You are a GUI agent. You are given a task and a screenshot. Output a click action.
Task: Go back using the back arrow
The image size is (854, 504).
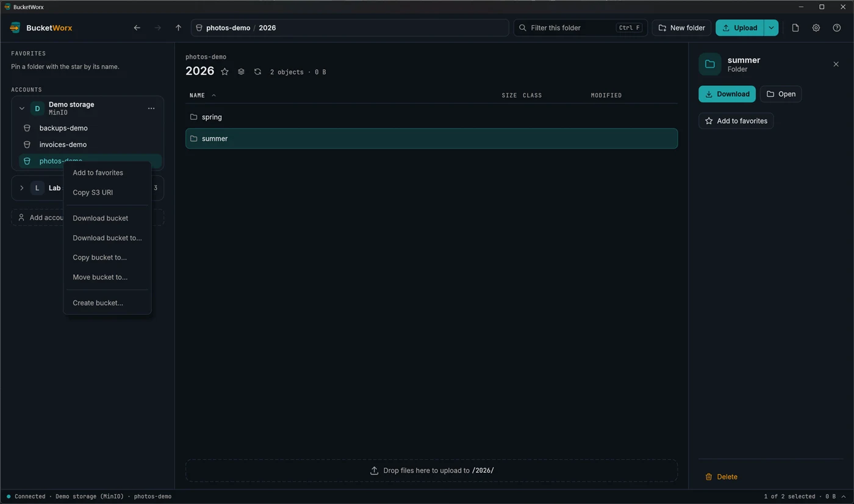click(137, 28)
